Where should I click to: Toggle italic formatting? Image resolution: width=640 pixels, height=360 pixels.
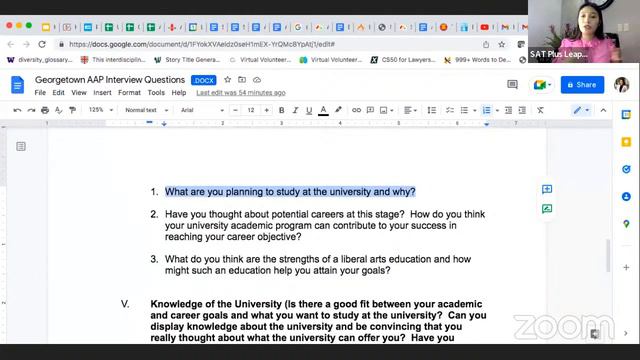pyautogui.click(x=295, y=110)
